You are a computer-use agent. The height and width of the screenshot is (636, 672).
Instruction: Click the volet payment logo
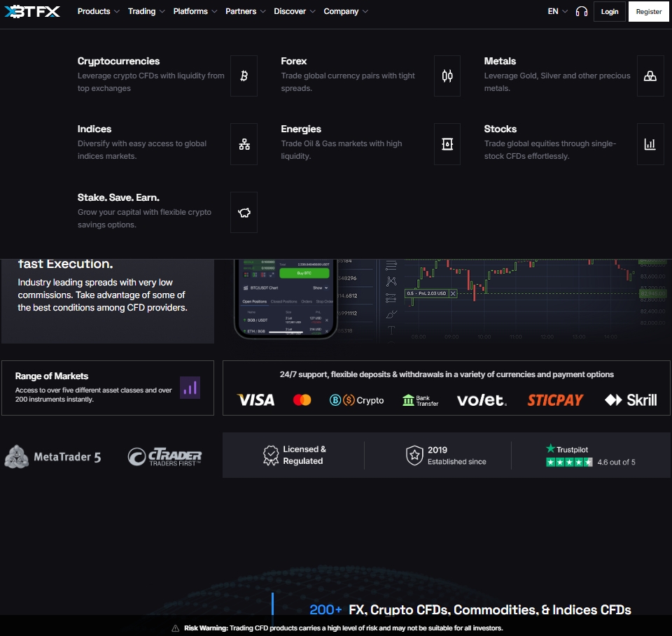pyautogui.click(x=482, y=400)
